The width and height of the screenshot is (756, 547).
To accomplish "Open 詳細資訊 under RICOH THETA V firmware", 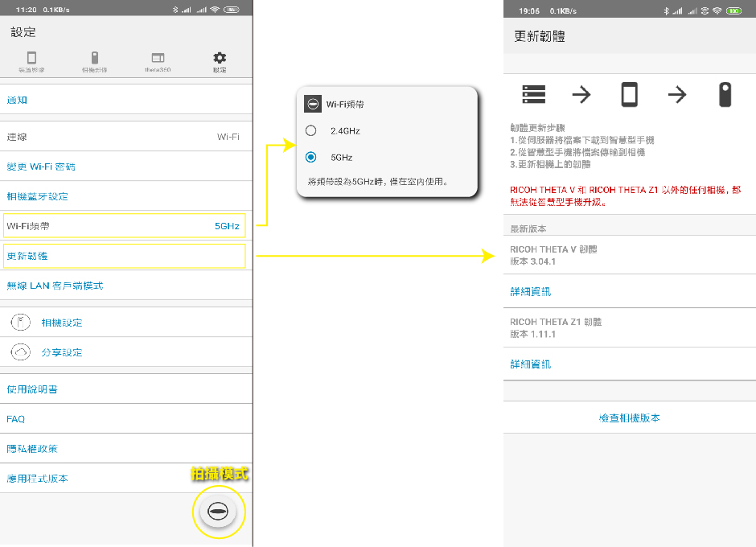I will [531, 291].
